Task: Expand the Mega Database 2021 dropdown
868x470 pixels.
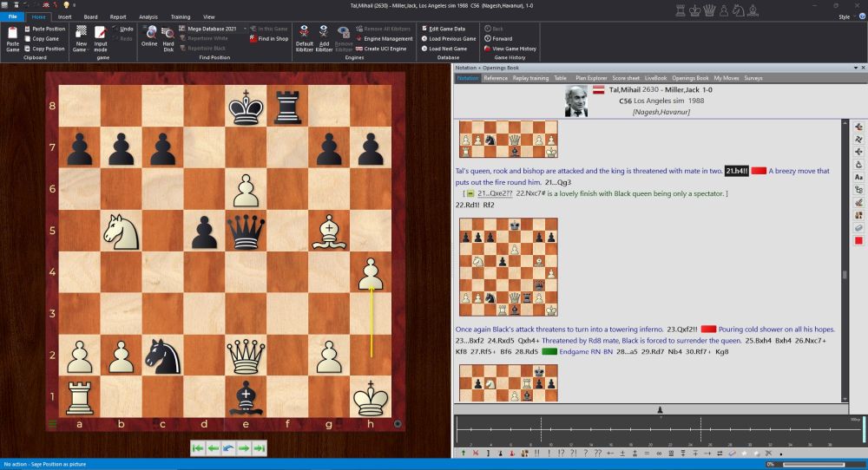Action: pos(245,28)
